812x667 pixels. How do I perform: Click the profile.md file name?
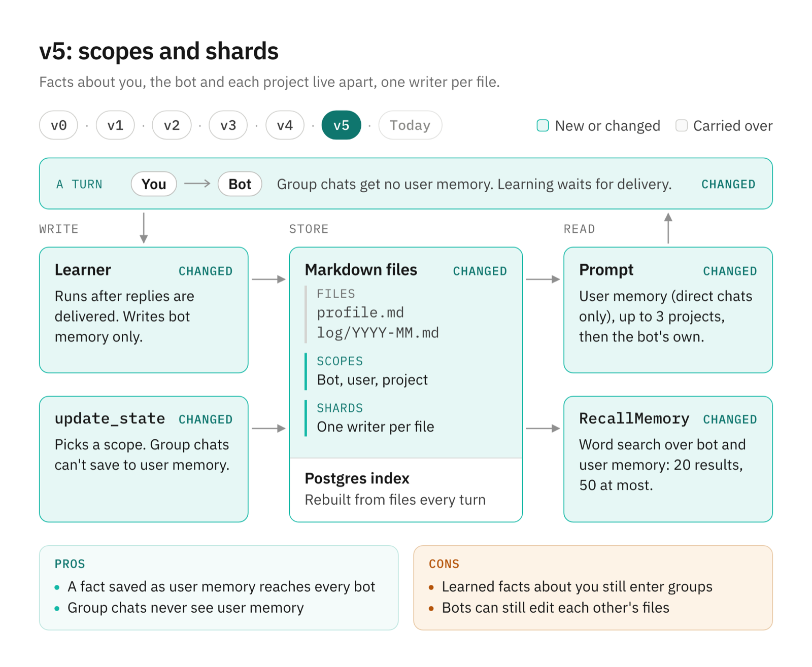tap(360, 312)
